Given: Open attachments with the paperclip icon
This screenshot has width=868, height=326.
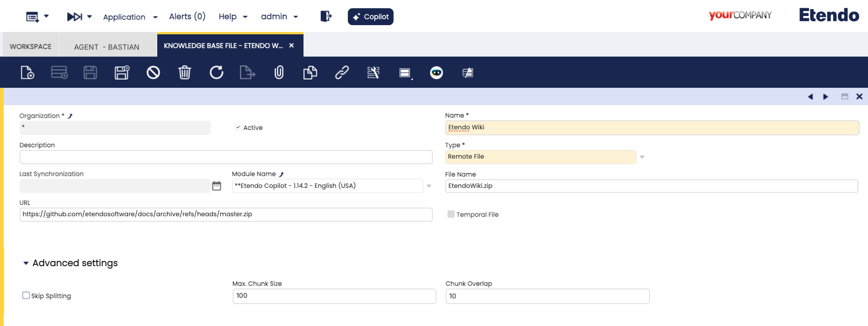Looking at the screenshot, I should (x=279, y=72).
